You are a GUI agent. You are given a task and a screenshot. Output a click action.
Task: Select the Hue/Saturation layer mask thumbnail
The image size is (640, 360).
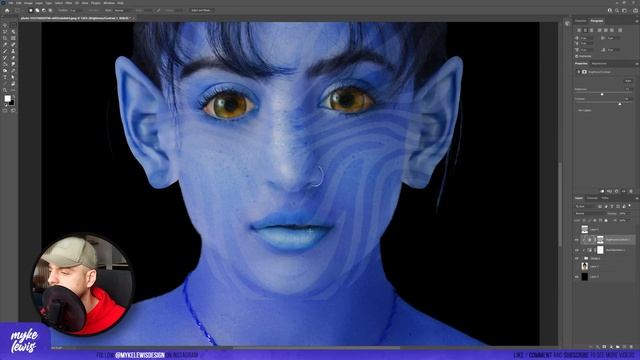[600, 250]
